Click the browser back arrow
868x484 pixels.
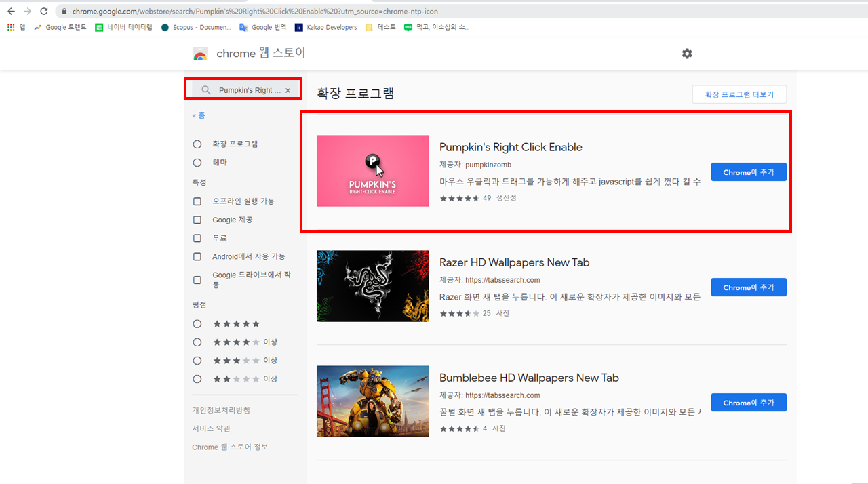[x=11, y=11]
